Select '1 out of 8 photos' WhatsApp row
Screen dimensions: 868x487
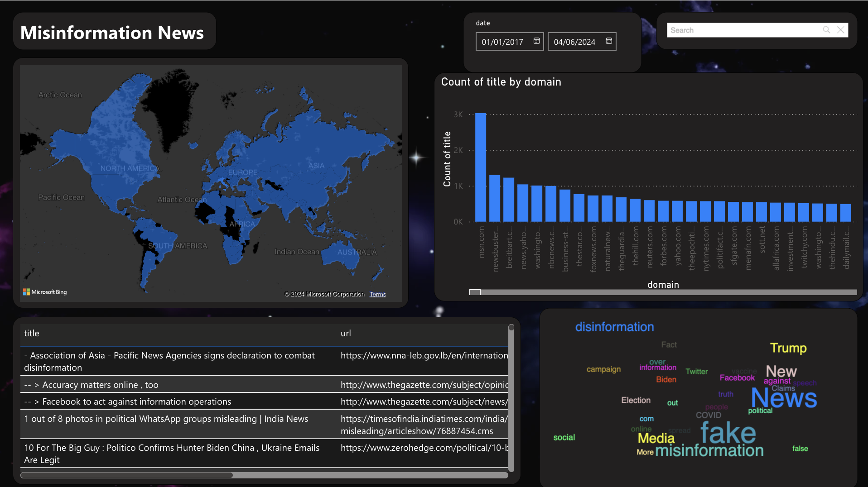pos(265,425)
